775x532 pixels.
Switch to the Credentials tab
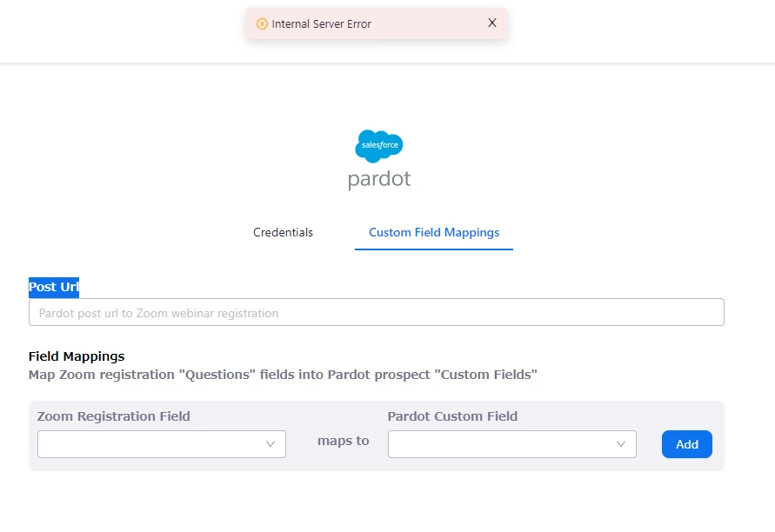pyautogui.click(x=283, y=232)
